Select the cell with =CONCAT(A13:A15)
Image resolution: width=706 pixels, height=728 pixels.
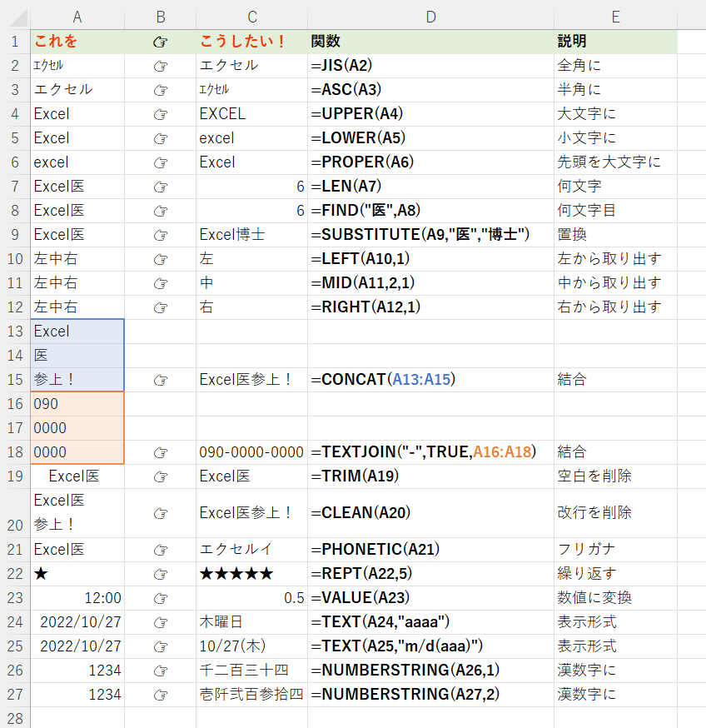coord(430,380)
